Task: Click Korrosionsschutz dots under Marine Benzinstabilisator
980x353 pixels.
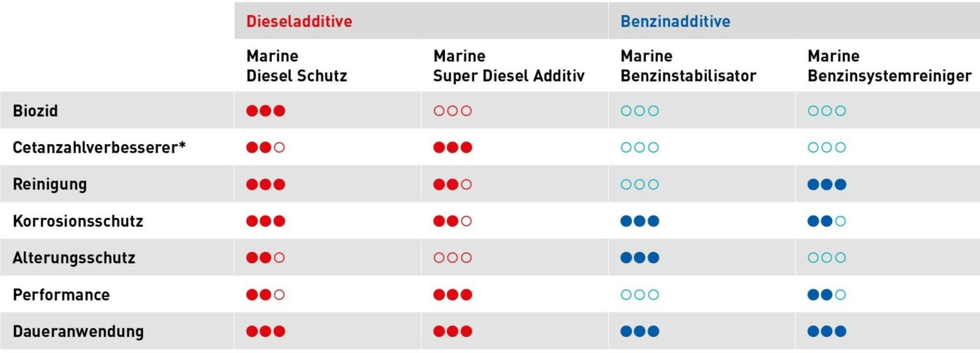Action: pos(640,221)
